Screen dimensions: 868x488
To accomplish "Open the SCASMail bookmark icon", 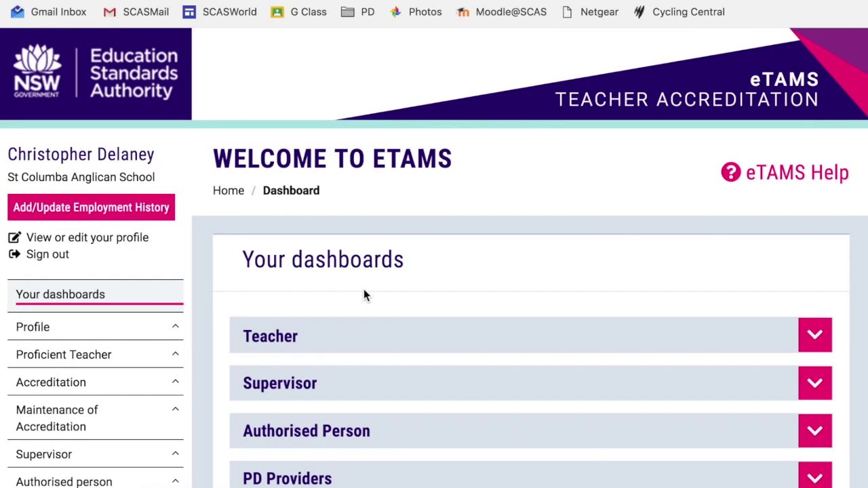I will pyautogui.click(x=109, y=12).
